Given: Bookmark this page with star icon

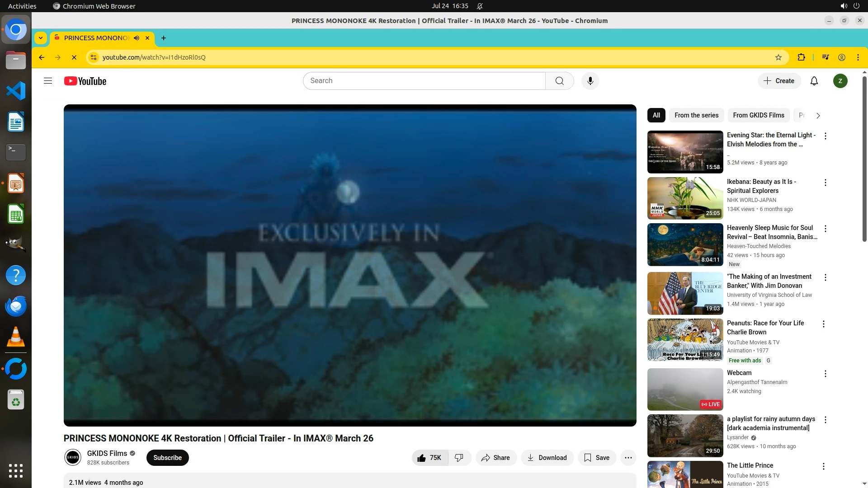Looking at the screenshot, I should [x=778, y=57].
